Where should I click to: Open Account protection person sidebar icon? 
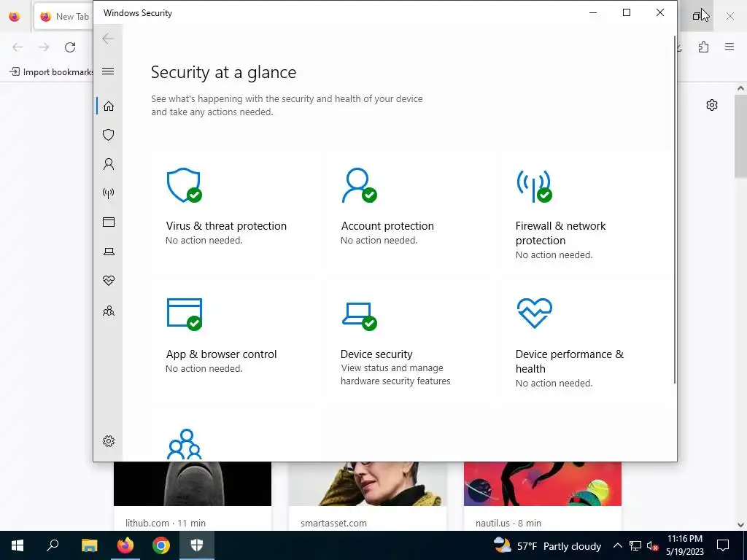click(x=109, y=164)
